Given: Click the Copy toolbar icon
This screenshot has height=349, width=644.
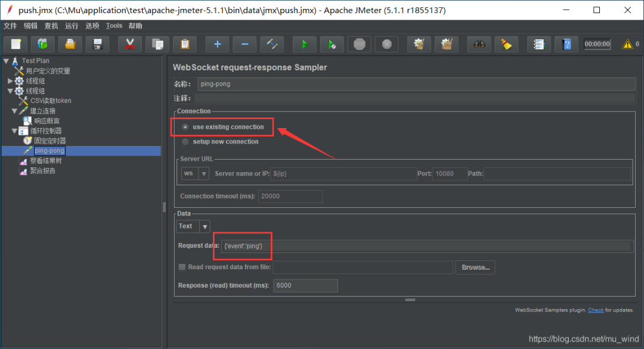Looking at the screenshot, I should point(157,44).
